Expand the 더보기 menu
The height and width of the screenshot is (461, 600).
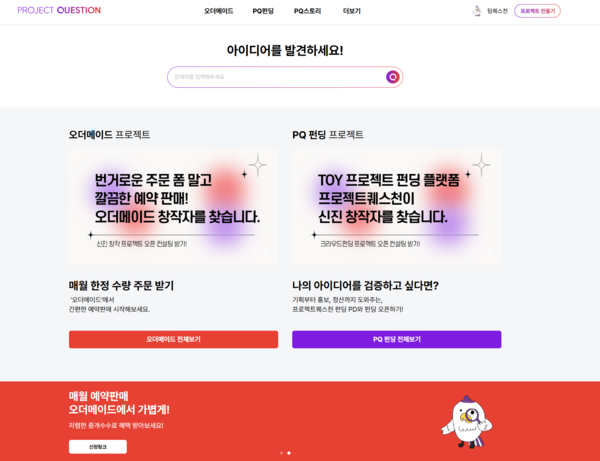(x=352, y=11)
